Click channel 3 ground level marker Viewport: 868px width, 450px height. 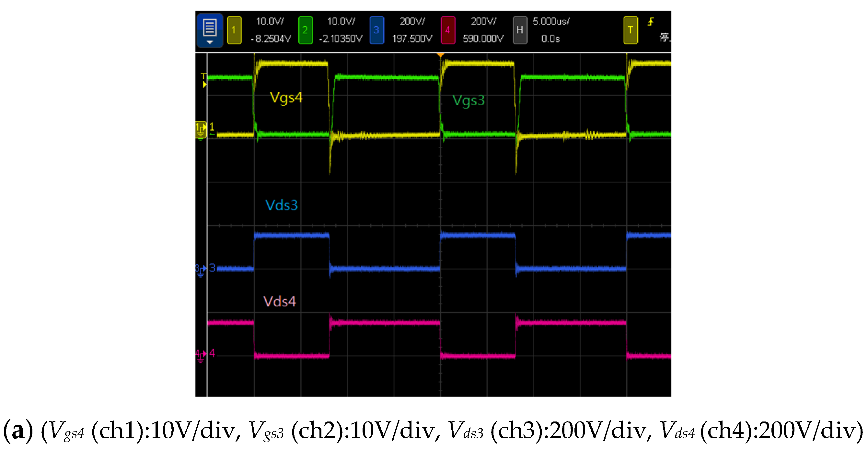[x=201, y=270]
